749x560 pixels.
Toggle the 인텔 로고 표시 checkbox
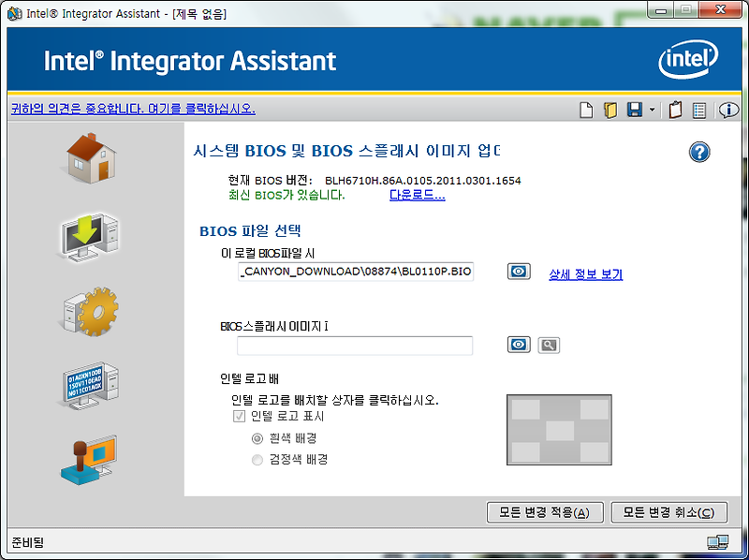tap(239, 416)
